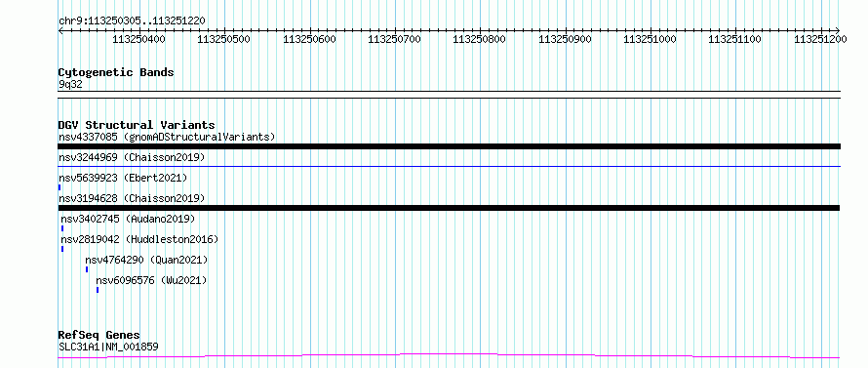This screenshot has height=368, width=868.
Task: Click ruler position 113250700
Action: (394, 39)
